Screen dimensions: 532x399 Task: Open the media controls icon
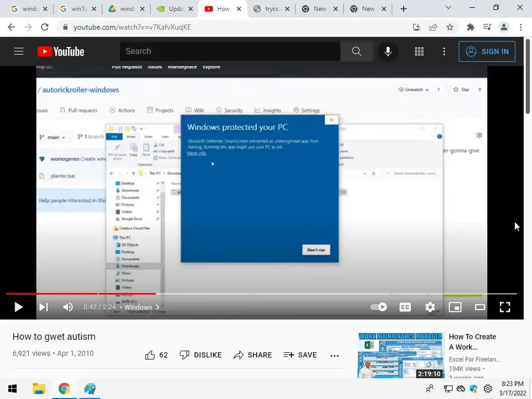click(x=487, y=27)
